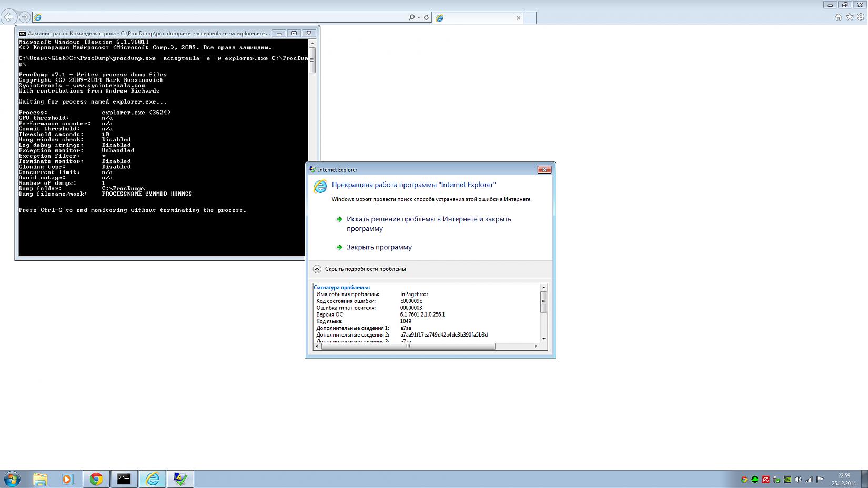Click the search magnifier in address bar
Image resolution: width=868 pixels, height=488 pixels.
pyautogui.click(x=412, y=17)
